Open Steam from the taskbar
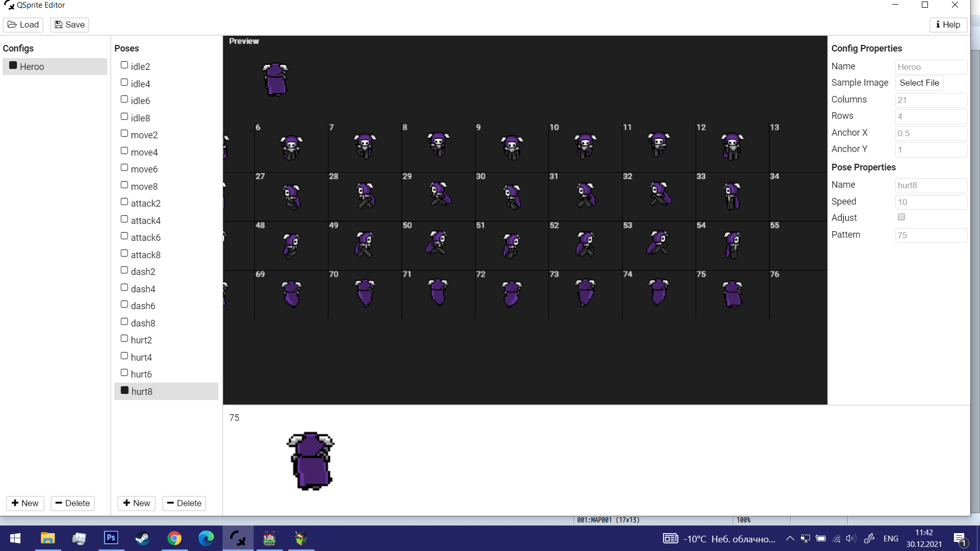The image size is (980, 551). (142, 538)
